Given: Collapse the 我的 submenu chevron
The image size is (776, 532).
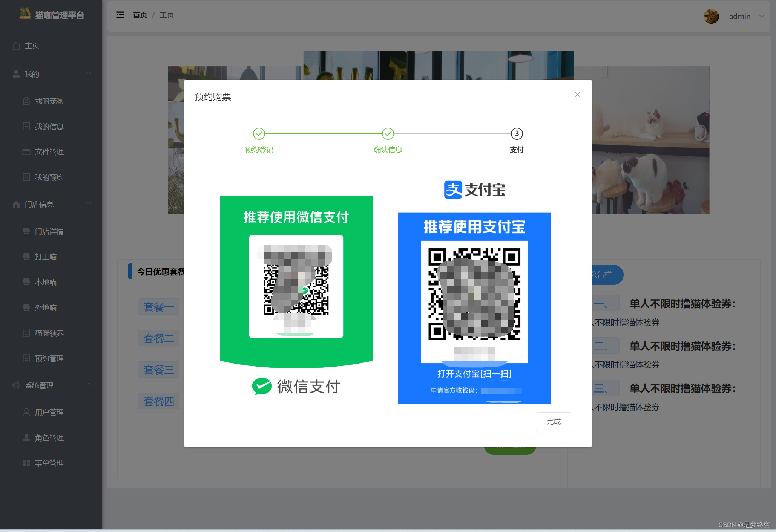Looking at the screenshot, I should [x=89, y=73].
